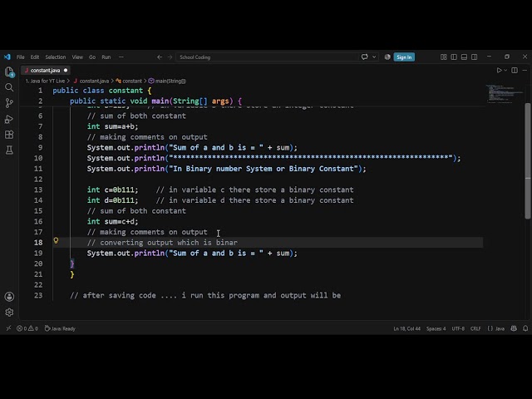Open the File menu
Image resolution: width=532 pixels, height=399 pixels.
pyautogui.click(x=20, y=57)
